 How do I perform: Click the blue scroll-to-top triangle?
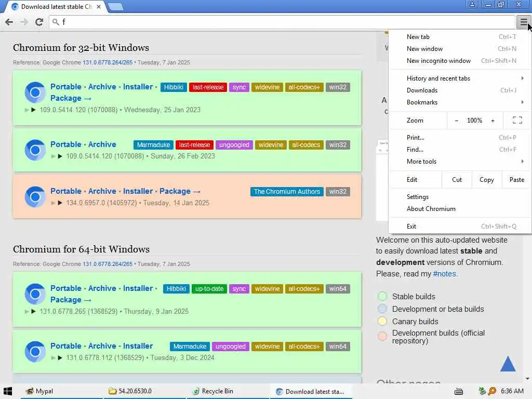[x=508, y=364]
